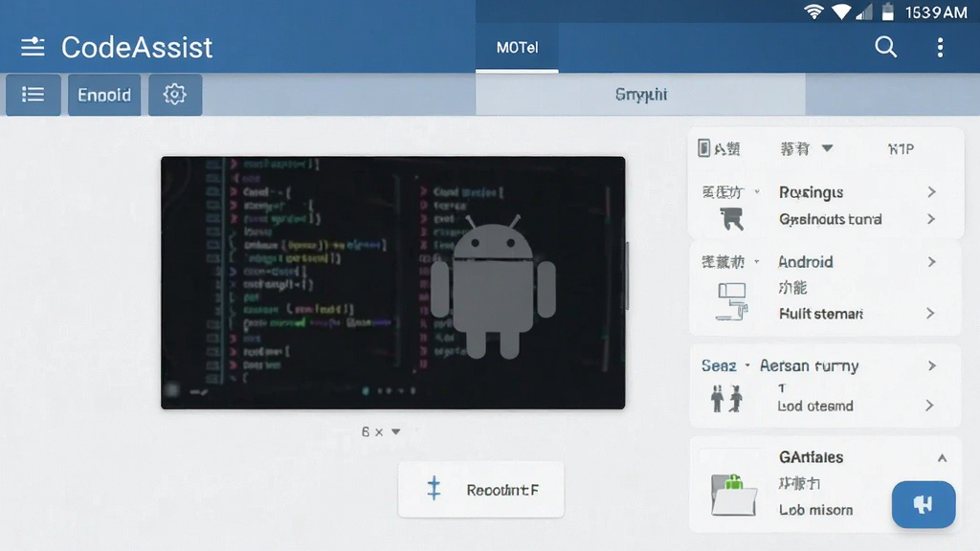Click the cart icon beside Gyslnouts tonal

tap(731, 219)
